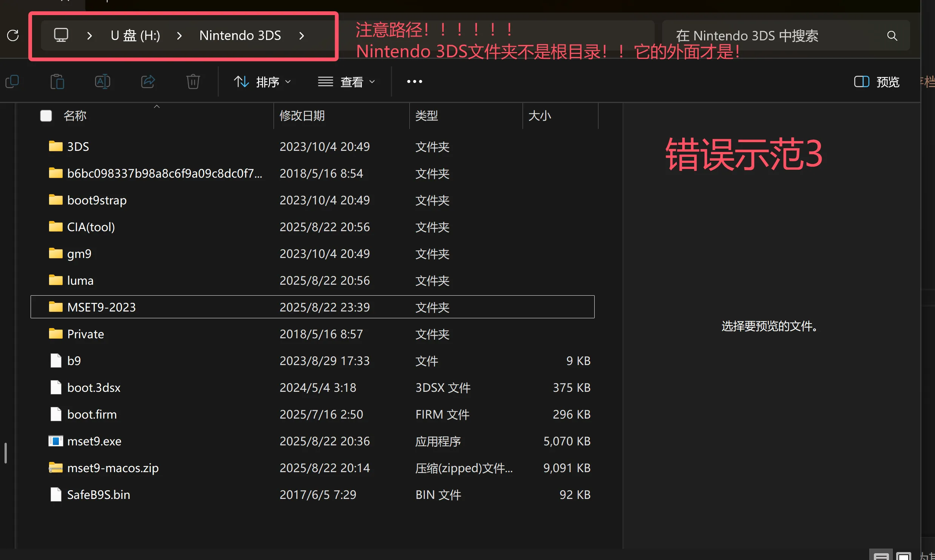Check the select-all checkbox in Name header
The height and width of the screenshot is (560, 935).
(x=46, y=115)
